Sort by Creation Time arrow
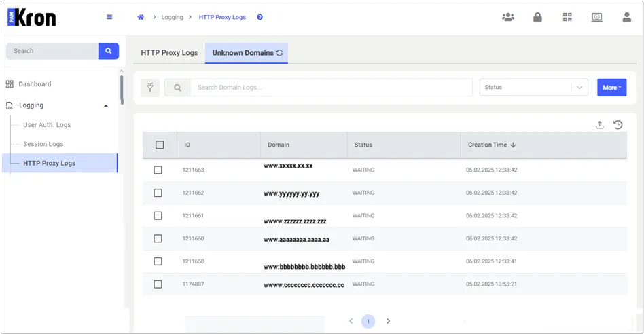 tap(513, 145)
